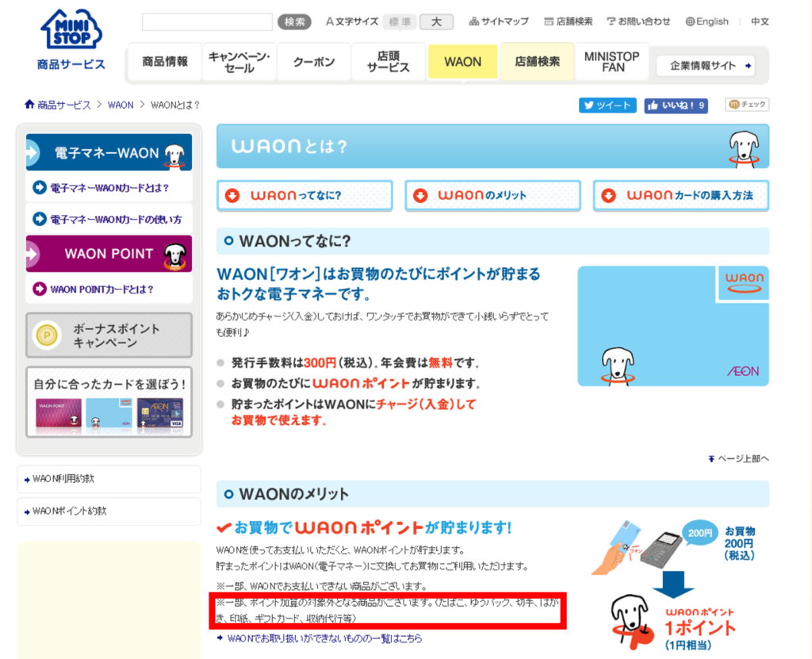Image resolution: width=812 pixels, height=659 pixels.
Task: Click the light blue WAON card image
Action: click(673, 326)
